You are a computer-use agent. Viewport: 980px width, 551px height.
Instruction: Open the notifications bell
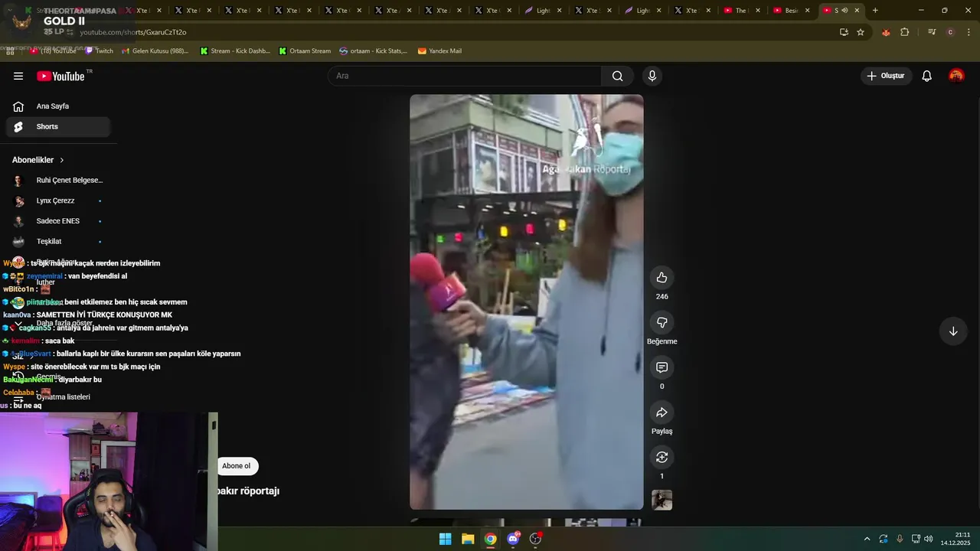926,76
